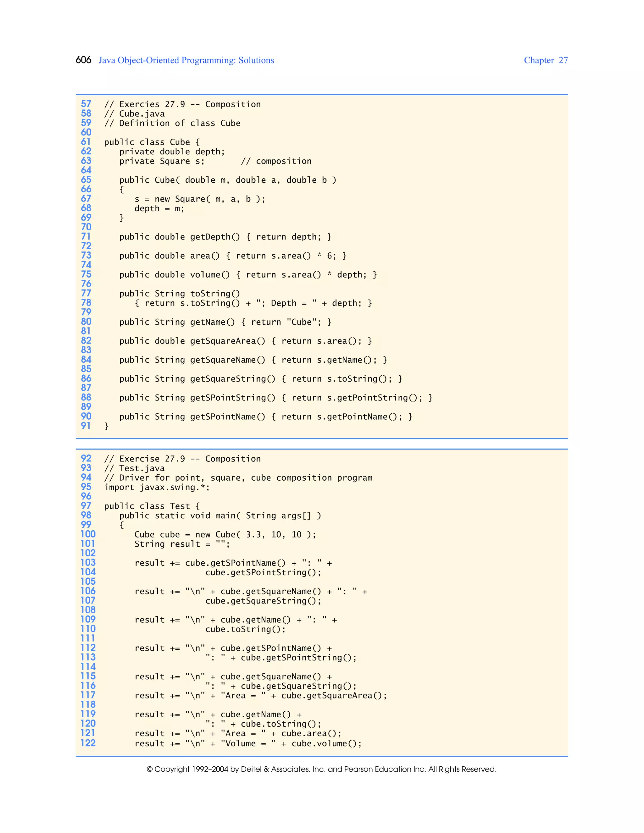Screen dimensions: 644x833
Task: Click the line containing '; Depth = '
Action: [x=253, y=303]
